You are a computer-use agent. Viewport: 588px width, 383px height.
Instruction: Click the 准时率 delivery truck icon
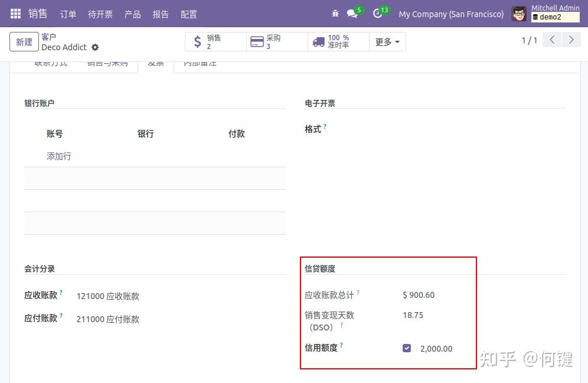[319, 42]
